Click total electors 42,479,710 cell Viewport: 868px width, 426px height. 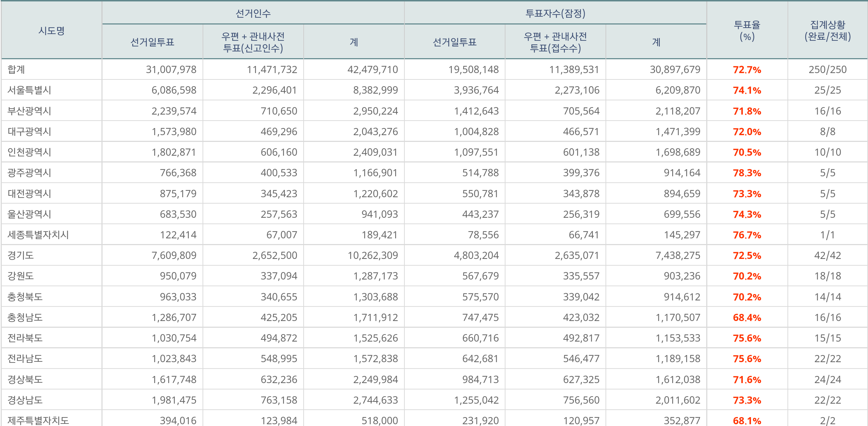click(x=372, y=70)
